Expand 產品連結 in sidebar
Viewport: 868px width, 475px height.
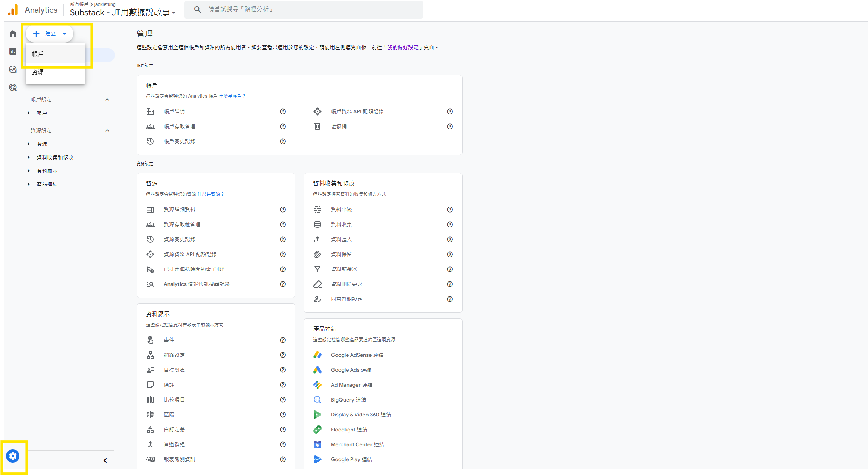pyautogui.click(x=29, y=184)
